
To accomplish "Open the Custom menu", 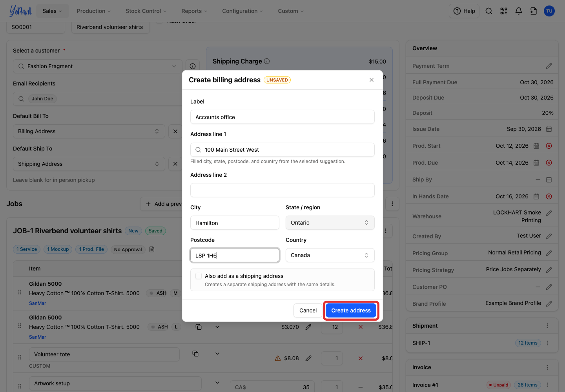I will pyautogui.click(x=291, y=11).
